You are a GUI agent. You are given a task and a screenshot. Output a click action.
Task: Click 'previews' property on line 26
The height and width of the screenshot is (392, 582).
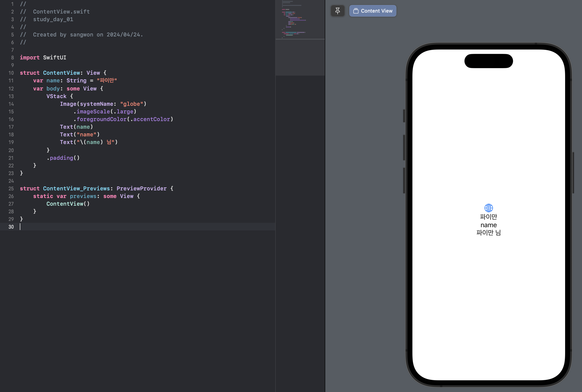(83, 196)
